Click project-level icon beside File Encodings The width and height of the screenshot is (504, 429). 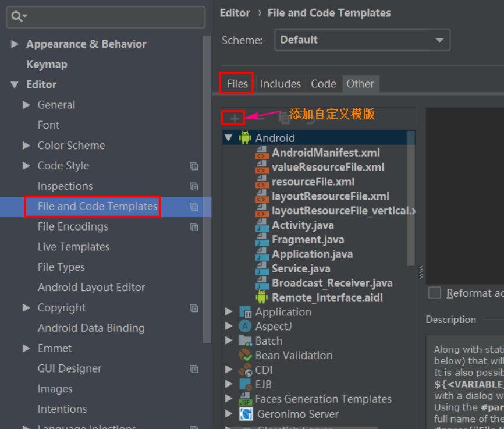pos(194,226)
